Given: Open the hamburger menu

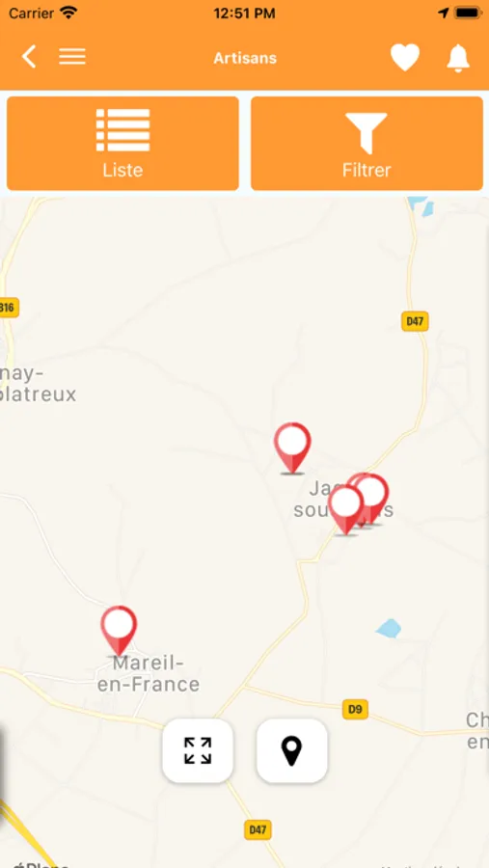Looking at the screenshot, I should pos(72,57).
